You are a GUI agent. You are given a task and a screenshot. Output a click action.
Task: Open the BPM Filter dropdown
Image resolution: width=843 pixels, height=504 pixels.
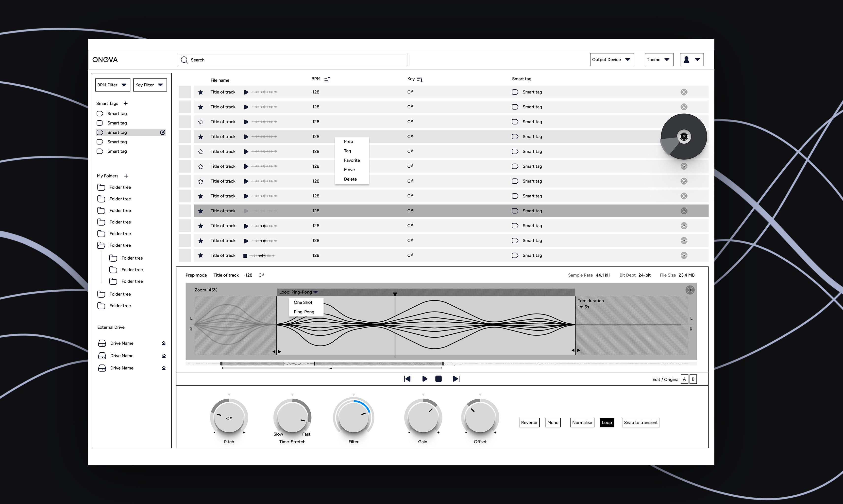click(112, 85)
